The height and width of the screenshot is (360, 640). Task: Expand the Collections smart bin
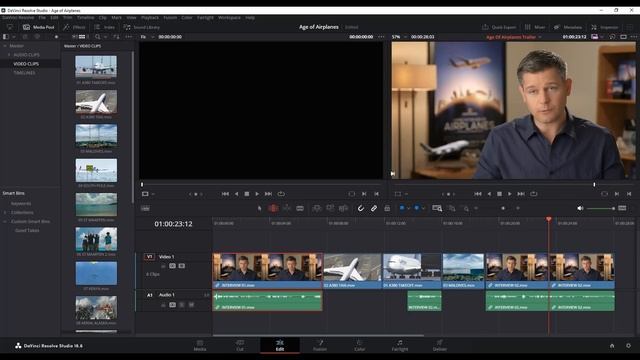click(x=5, y=212)
